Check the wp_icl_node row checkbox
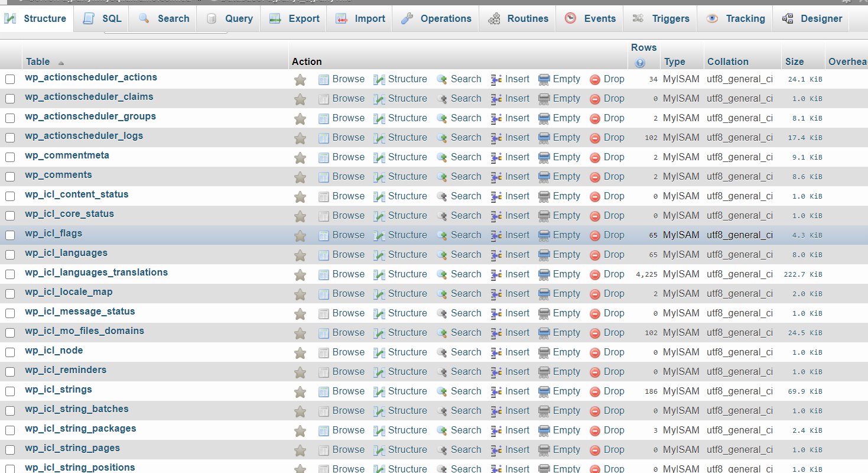868x473 pixels. click(x=10, y=352)
